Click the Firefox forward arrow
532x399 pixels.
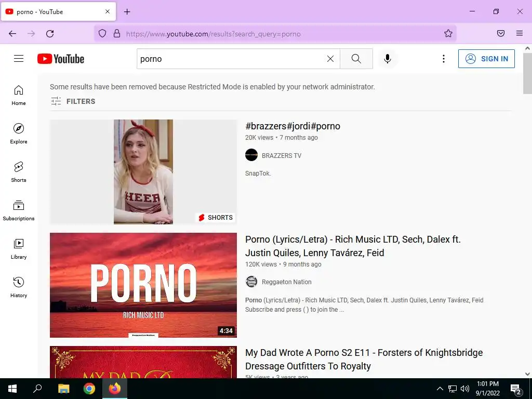[31, 34]
